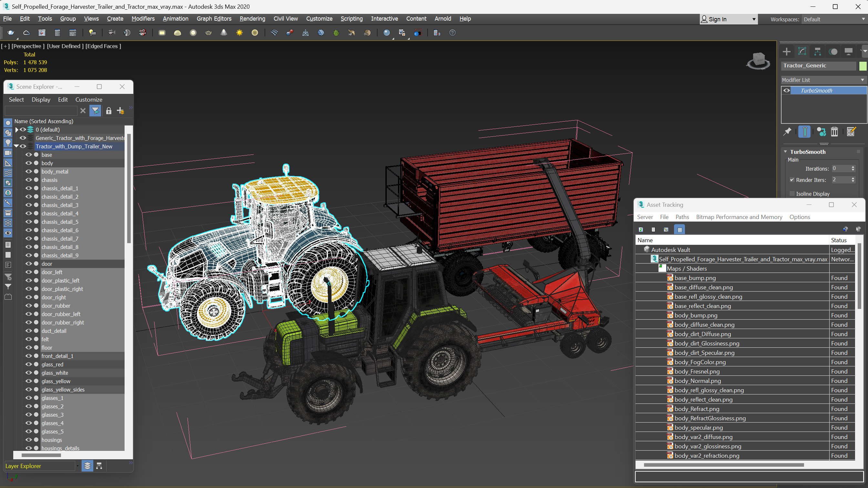This screenshot has width=868, height=488.
Task: Pin the modifier stack
Action: tap(787, 132)
